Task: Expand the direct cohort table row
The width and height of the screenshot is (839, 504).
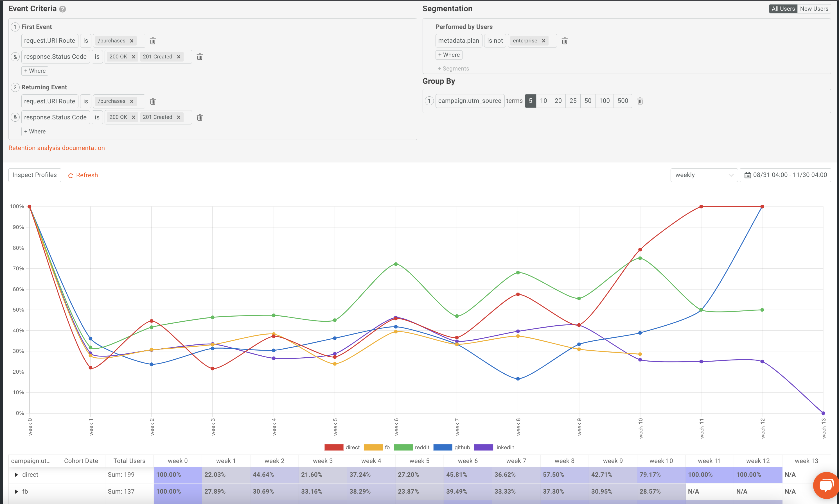Action: pos(16,475)
